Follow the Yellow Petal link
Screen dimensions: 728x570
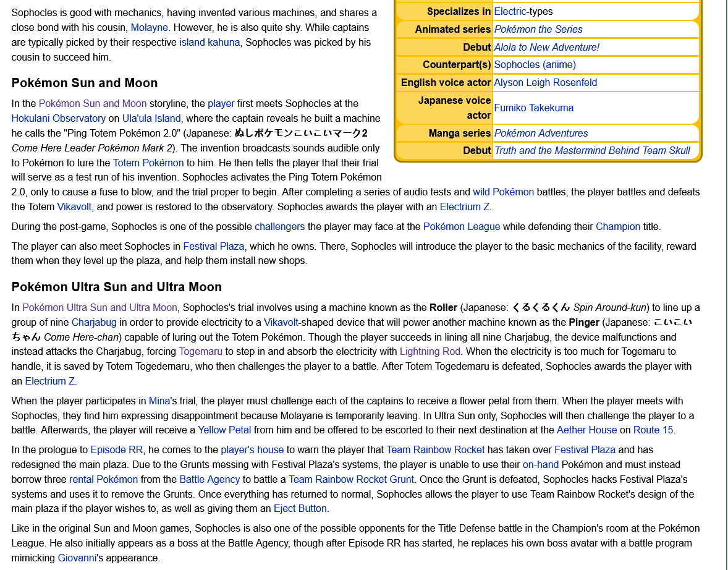(x=224, y=430)
